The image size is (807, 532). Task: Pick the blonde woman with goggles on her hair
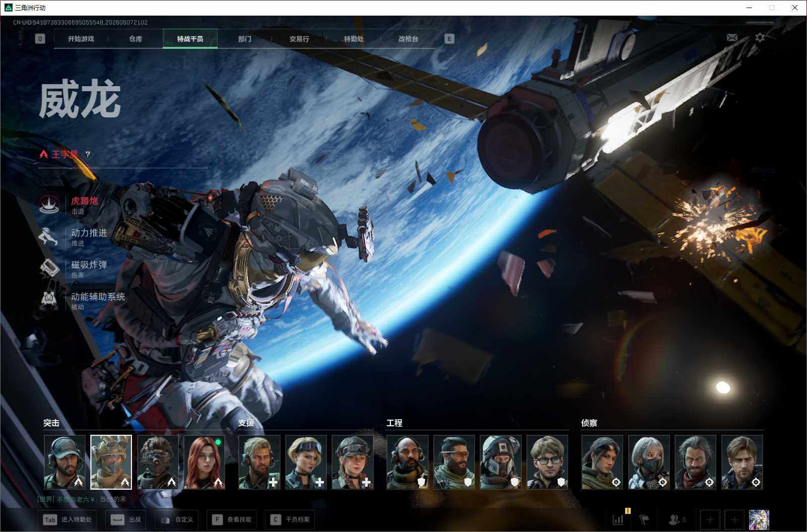click(306, 462)
